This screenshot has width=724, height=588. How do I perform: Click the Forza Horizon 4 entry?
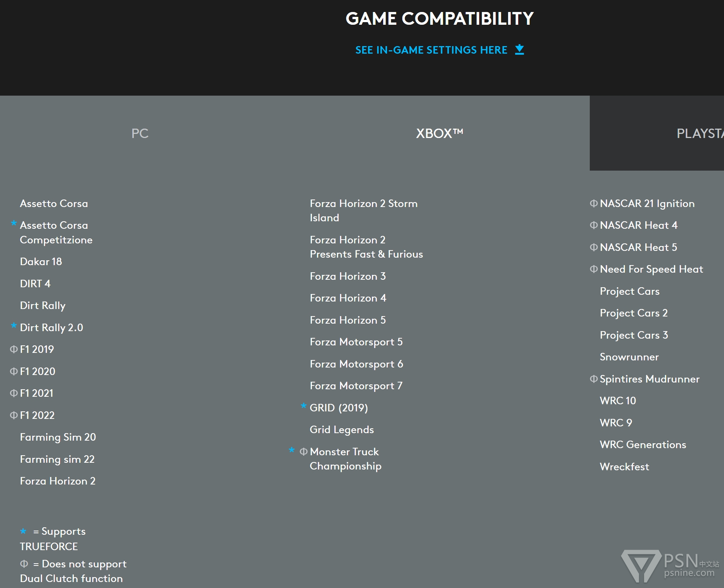348,298
